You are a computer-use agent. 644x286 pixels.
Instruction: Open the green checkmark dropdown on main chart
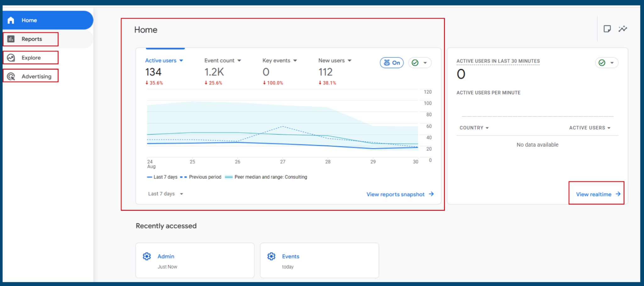tap(420, 63)
